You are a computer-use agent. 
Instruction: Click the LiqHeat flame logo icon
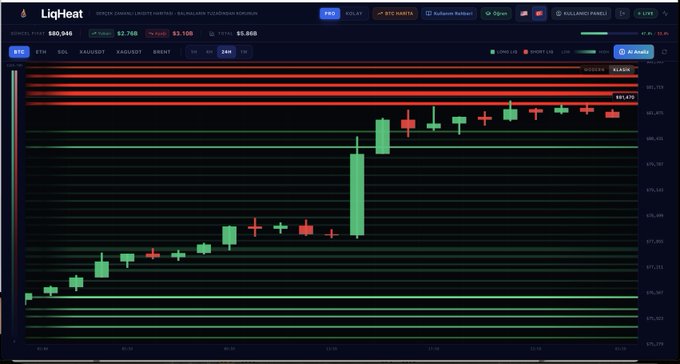pyautogui.click(x=23, y=13)
